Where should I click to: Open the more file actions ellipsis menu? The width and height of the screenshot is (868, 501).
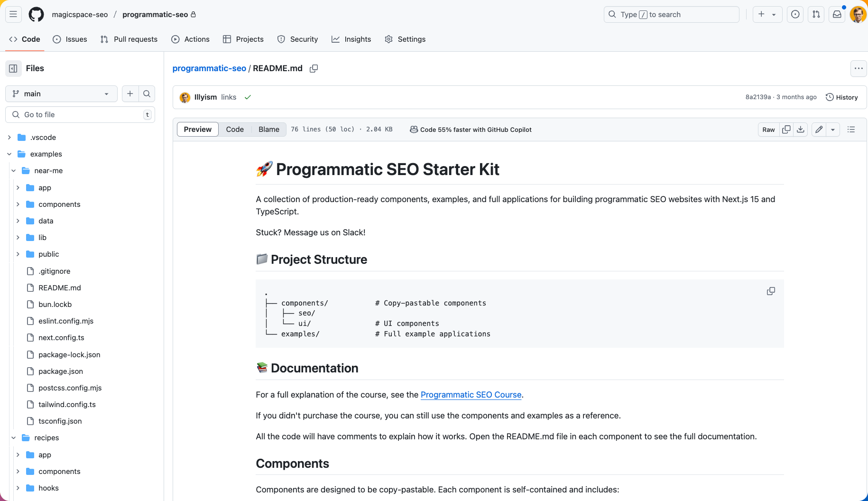859,68
